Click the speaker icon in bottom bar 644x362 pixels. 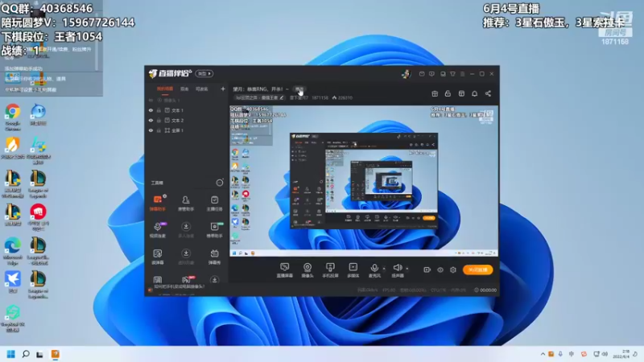click(397, 268)
